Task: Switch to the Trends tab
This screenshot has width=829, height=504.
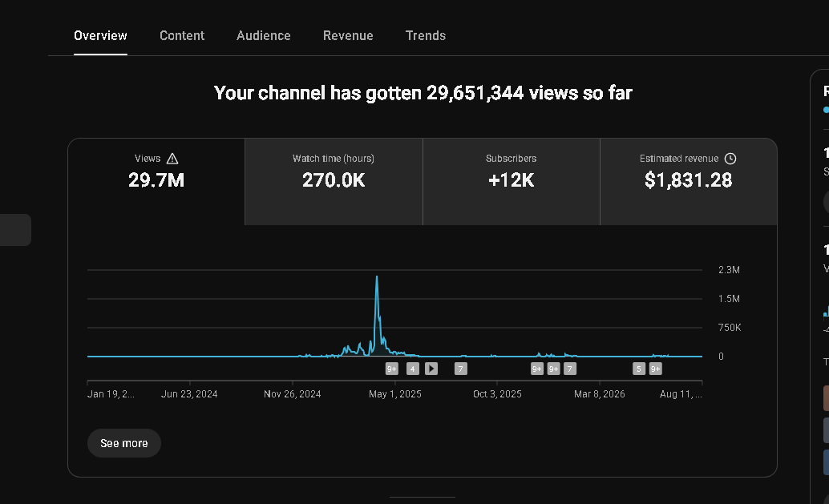Action: (426, 35)
